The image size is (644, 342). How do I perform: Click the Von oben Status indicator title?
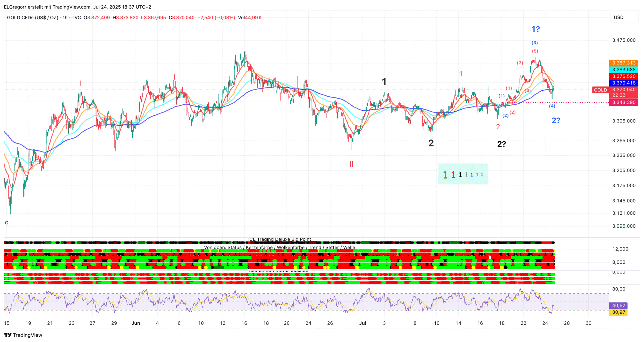[x=279, y=247]
